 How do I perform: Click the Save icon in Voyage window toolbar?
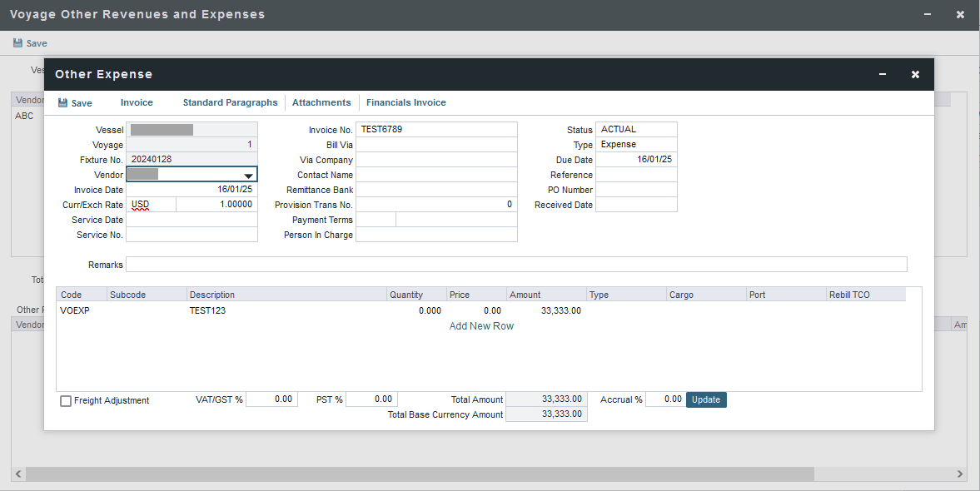pyautogui.click(x=17, y=43)
